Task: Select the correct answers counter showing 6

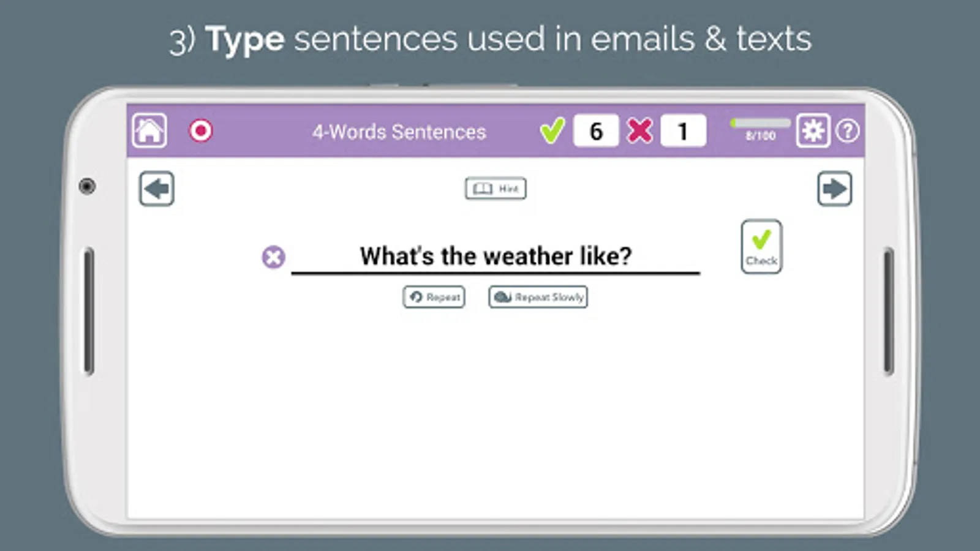Action: tap(595, 130)
